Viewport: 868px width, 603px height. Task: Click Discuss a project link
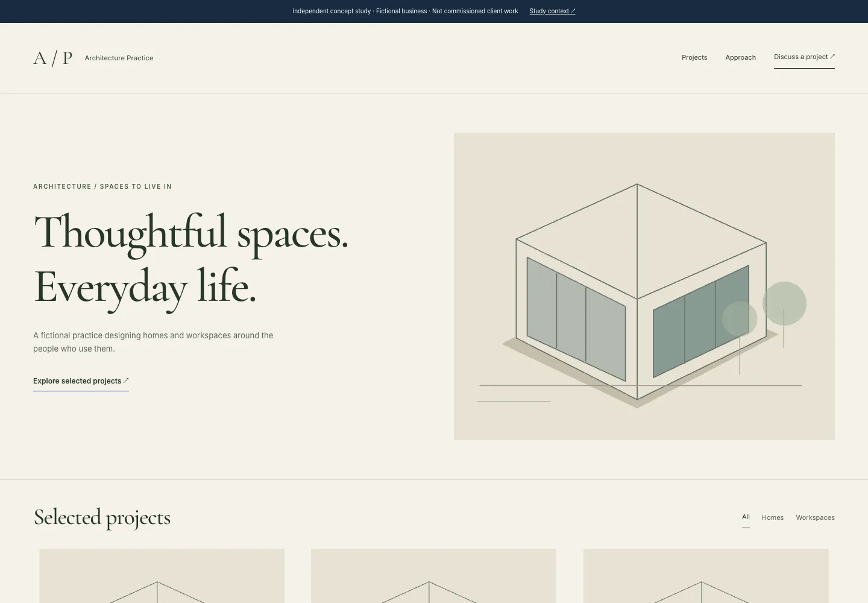coord(804,57)
